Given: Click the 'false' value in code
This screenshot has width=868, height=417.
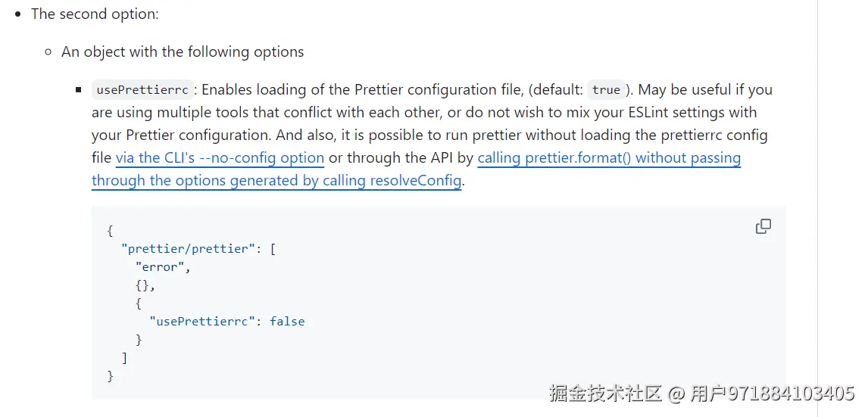Looking at the screenshot, I should (287, 321).
